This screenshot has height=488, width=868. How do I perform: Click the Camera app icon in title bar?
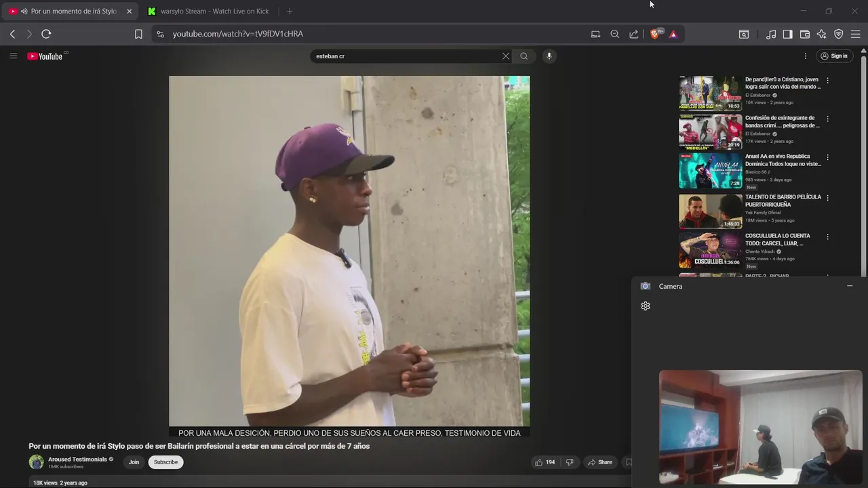coord(646,286)
